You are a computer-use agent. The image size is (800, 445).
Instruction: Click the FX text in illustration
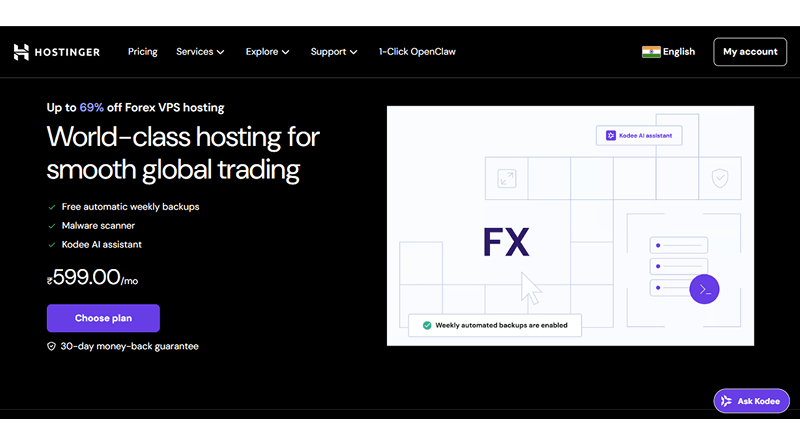(x=506, y=242)
